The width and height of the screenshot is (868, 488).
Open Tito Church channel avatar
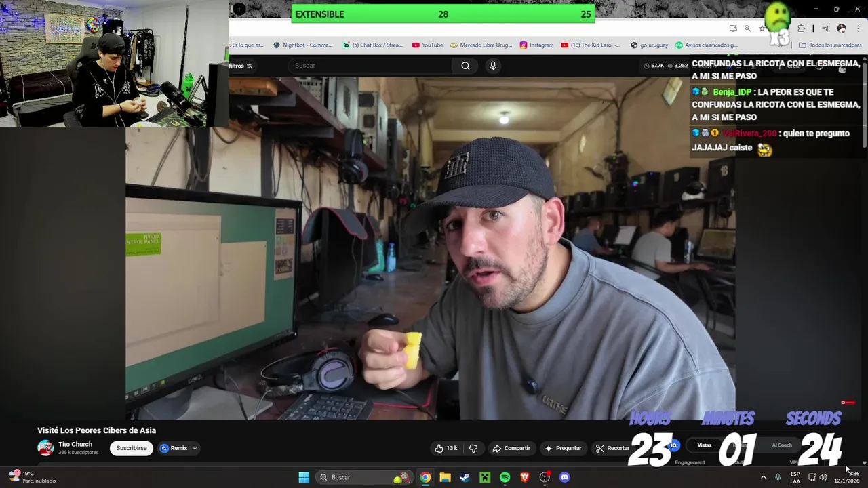[45, 448]
